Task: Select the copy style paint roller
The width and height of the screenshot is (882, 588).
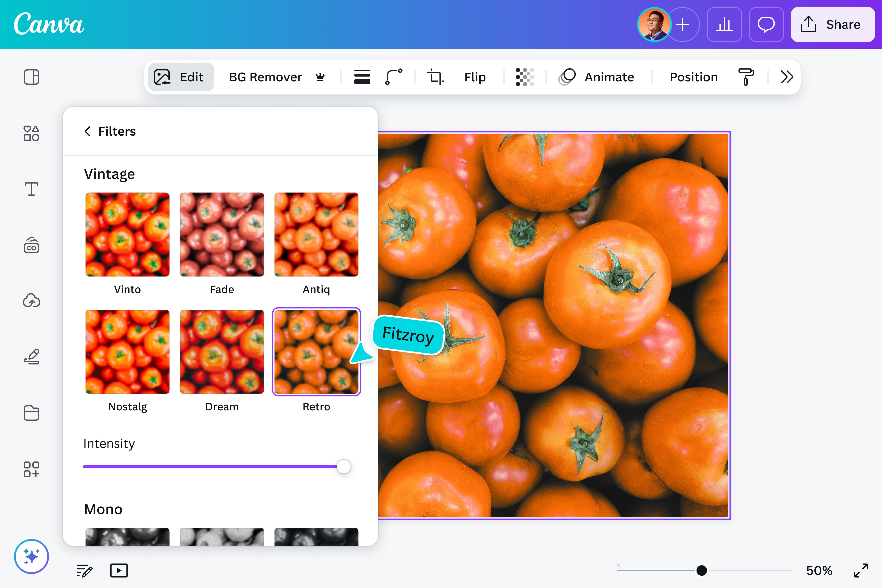Action: point(746,77)
